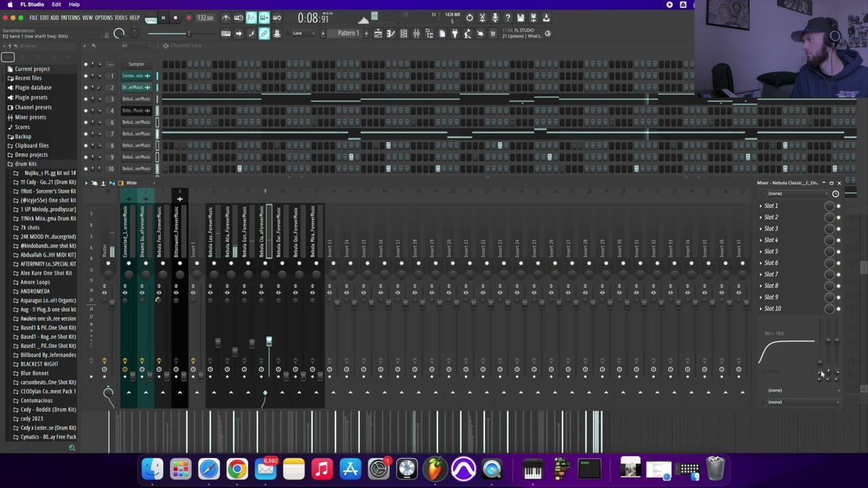
Task: Click the Slot 4 mix level knob
Action: click(829, 240)
